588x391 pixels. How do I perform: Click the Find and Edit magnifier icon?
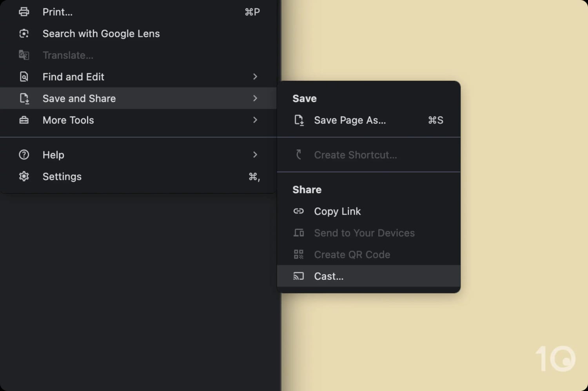point(24,77)
